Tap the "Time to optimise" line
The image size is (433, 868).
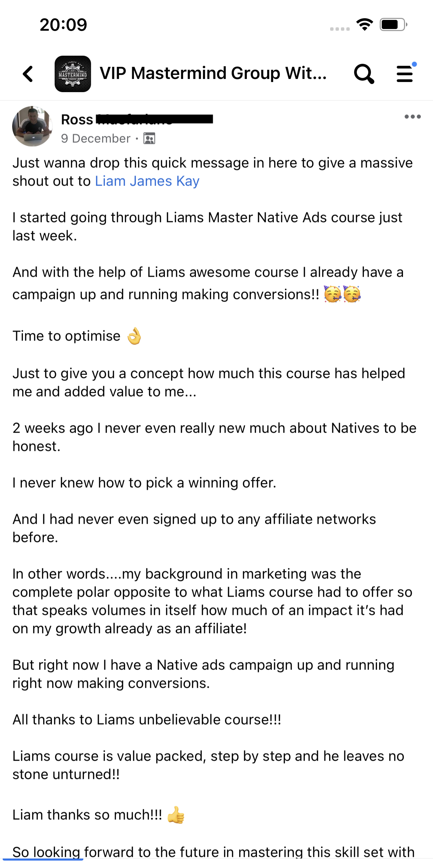point(67,336)
